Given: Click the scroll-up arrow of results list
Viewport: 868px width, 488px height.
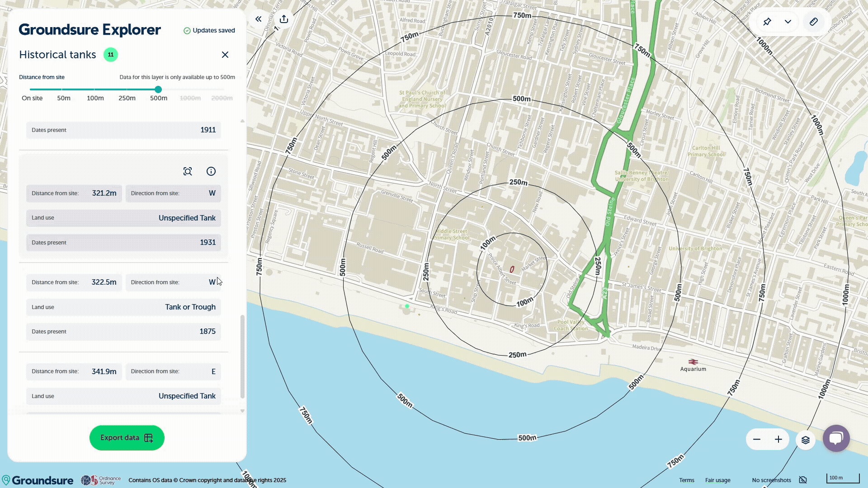Looking at the screenshot, I should 242,121.
